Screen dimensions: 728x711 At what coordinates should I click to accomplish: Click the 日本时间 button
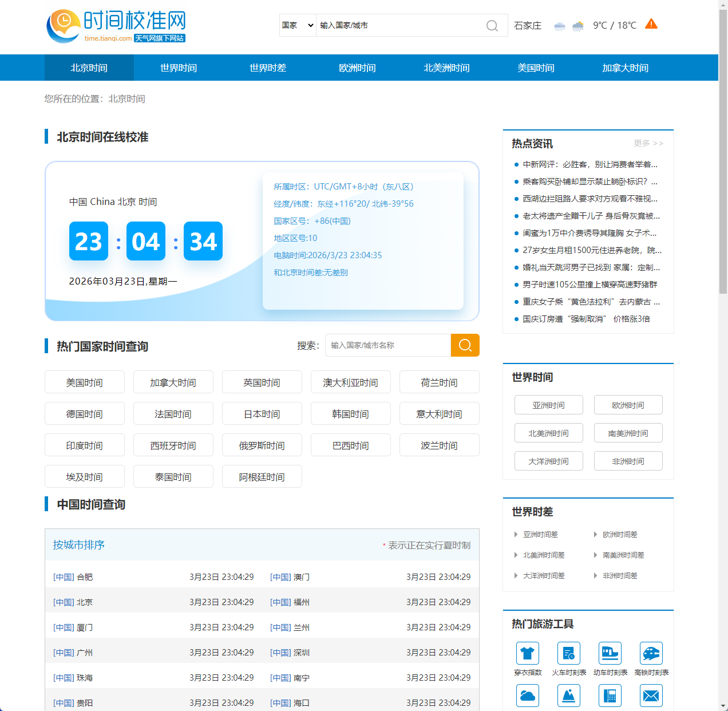point(262,414)
